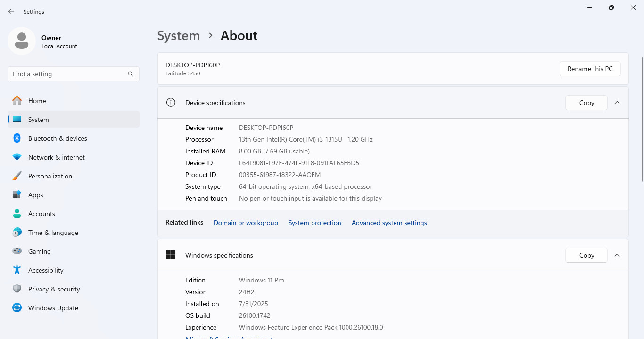Click Rename this PC button
This screenshot has width=644, height=339.
click(x=590, y=69)
